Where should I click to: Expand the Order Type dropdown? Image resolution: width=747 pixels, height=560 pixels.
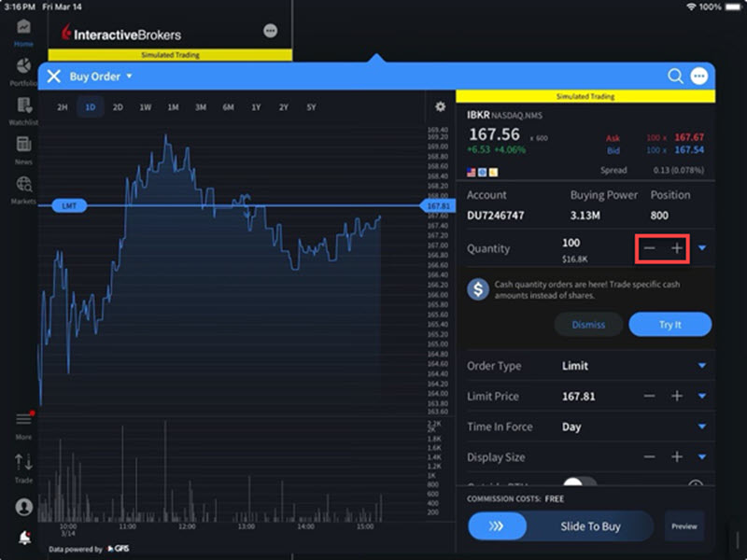click(702, 366)
